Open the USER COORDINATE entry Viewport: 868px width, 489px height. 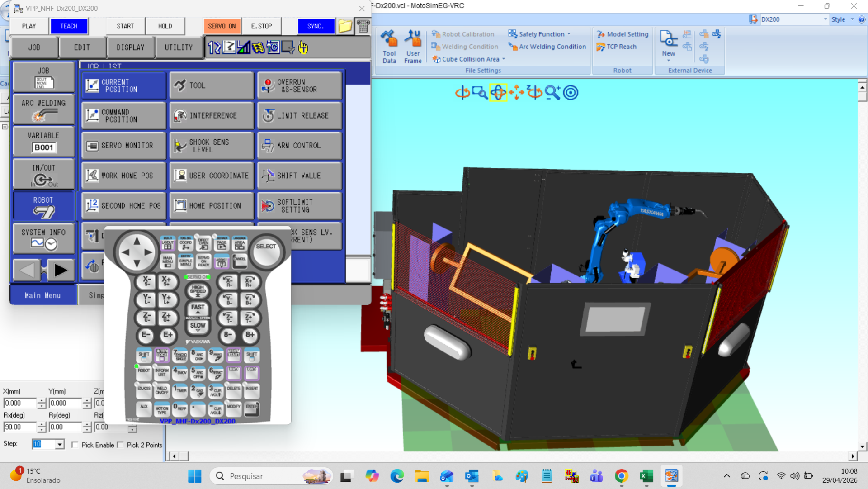[212, 176]
